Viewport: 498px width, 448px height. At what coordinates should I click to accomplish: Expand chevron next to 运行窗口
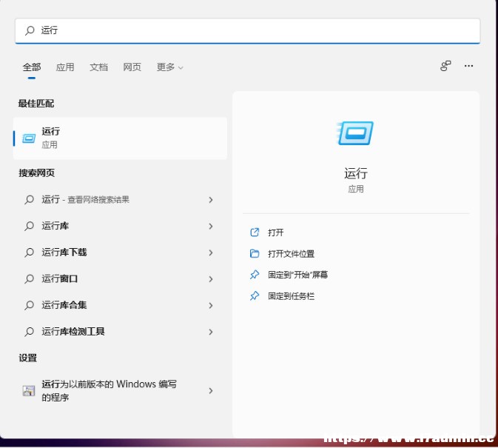point(211,279)
